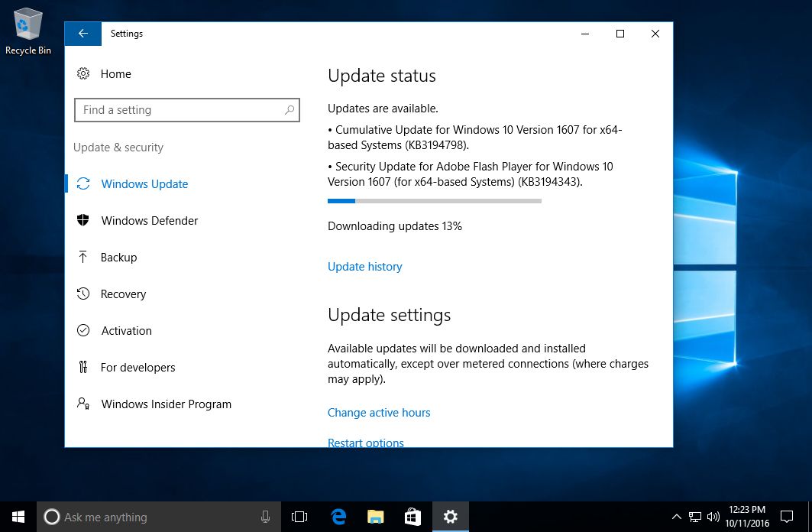
Task: Open the Recovery clock icon
Action: point(82,294)
